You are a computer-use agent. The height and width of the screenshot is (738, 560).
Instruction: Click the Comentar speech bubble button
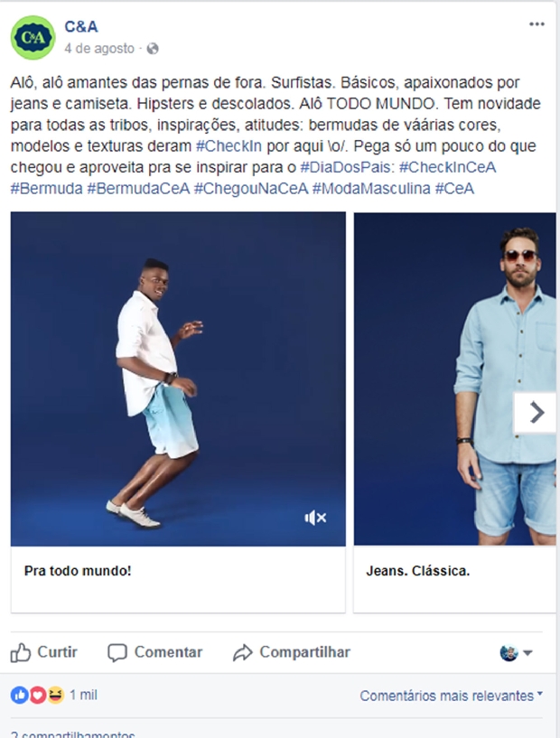coord(154,652)
